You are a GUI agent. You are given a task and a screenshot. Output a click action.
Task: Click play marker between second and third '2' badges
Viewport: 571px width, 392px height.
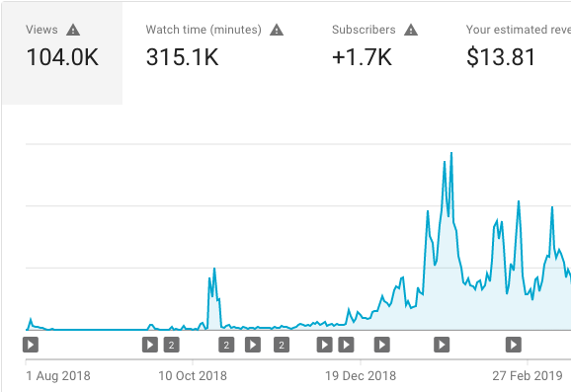253,345
